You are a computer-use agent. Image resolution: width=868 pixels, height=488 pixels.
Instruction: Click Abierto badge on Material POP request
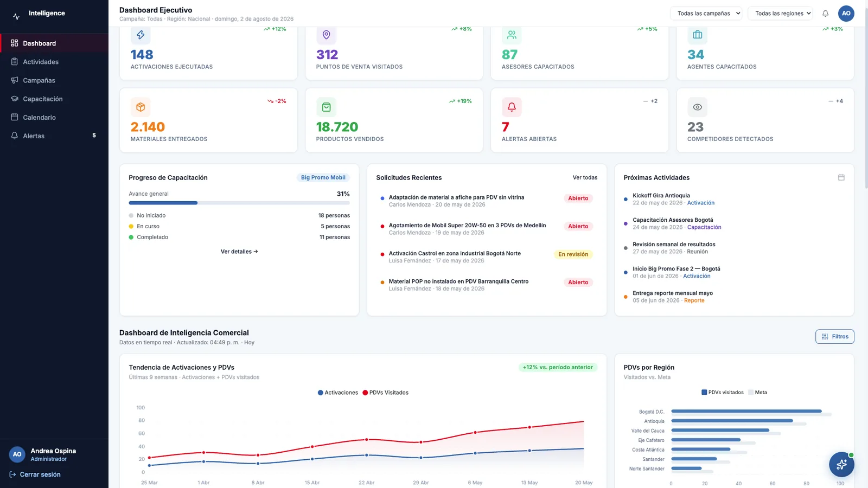(x=578, y=282)
